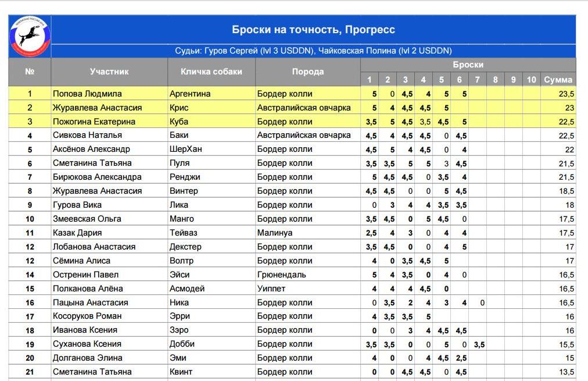Click rank number '14'
588x381 pixels.
[30, 275]
